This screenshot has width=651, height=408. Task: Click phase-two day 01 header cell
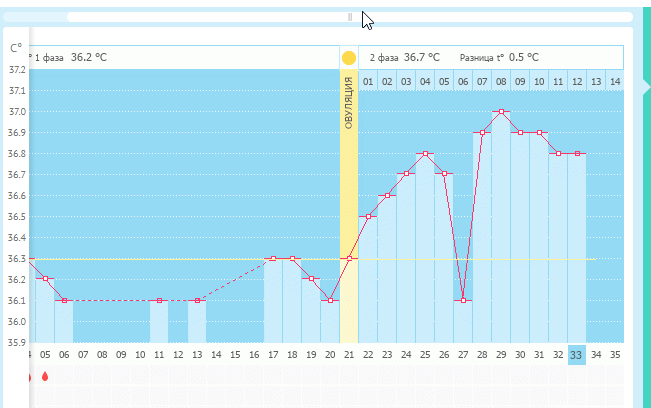click(368, 81)
